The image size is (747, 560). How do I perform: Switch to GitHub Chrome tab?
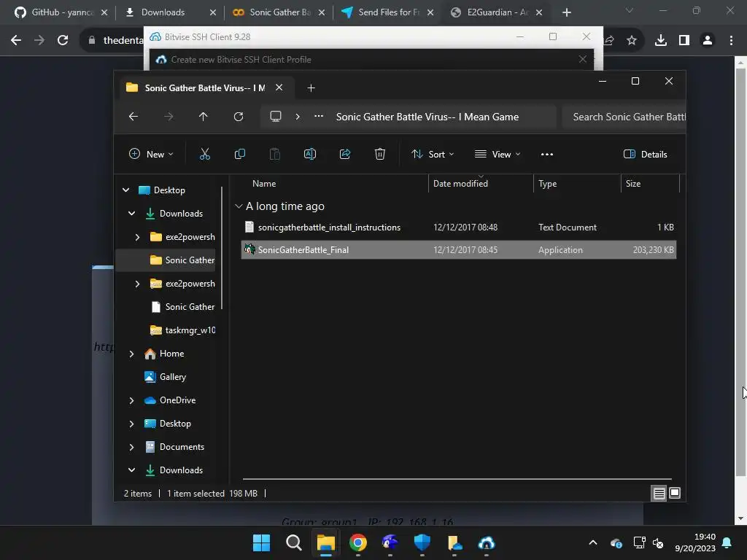tap(61, 12)
